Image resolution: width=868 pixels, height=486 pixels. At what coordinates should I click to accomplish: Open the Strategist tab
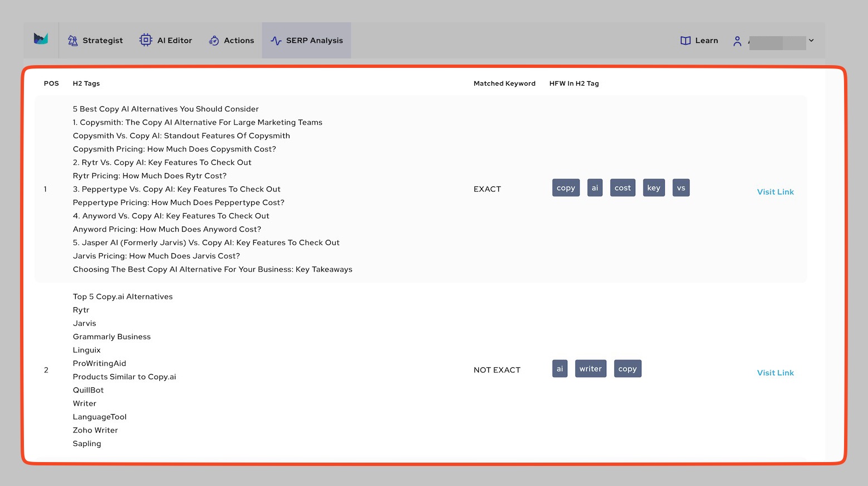coord(95,41)
